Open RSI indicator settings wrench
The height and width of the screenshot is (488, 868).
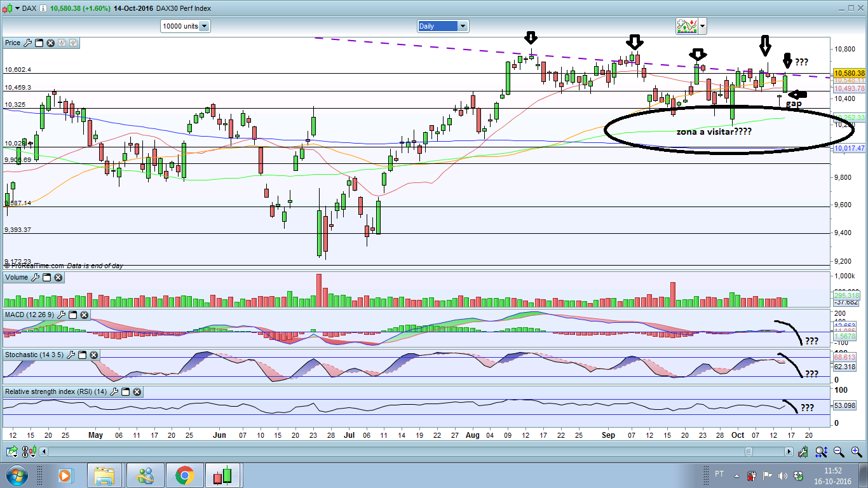(114, 392)
